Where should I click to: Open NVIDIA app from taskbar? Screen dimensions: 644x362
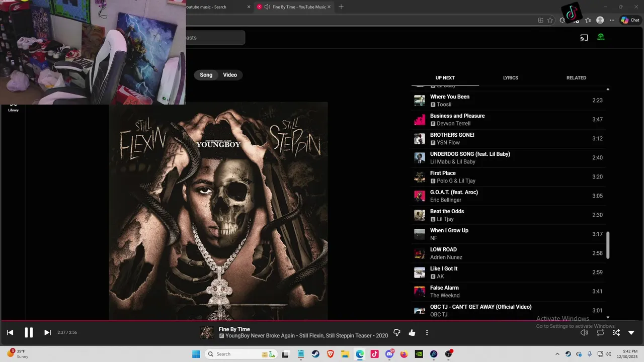(419, 354)
